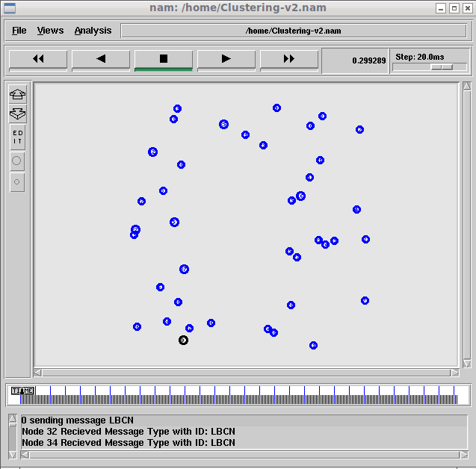Screen dimensions: 476x469
Task: Click the step size slider handle
Action: (x=442, y=67)
